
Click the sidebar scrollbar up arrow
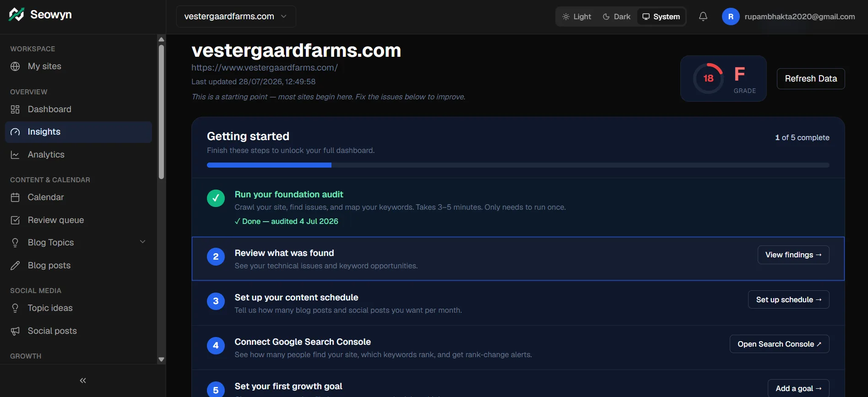161,39
